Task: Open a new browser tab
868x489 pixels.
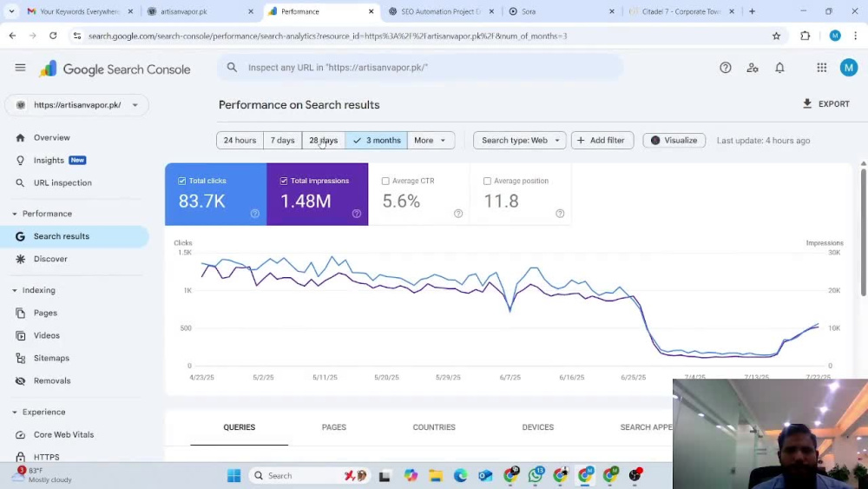Action: pos(752,11)
